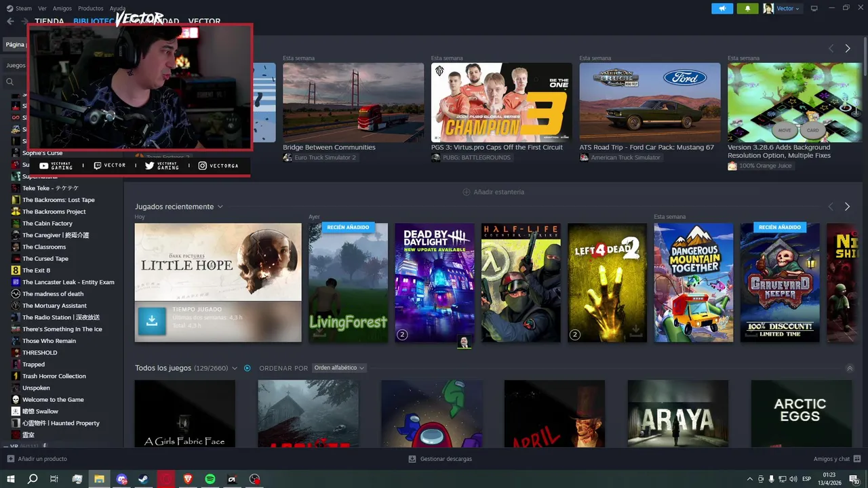Screen dimensions: 868x488
Task: Open Euro Truck Simulator 2 news link
Action: coord(325,157)
